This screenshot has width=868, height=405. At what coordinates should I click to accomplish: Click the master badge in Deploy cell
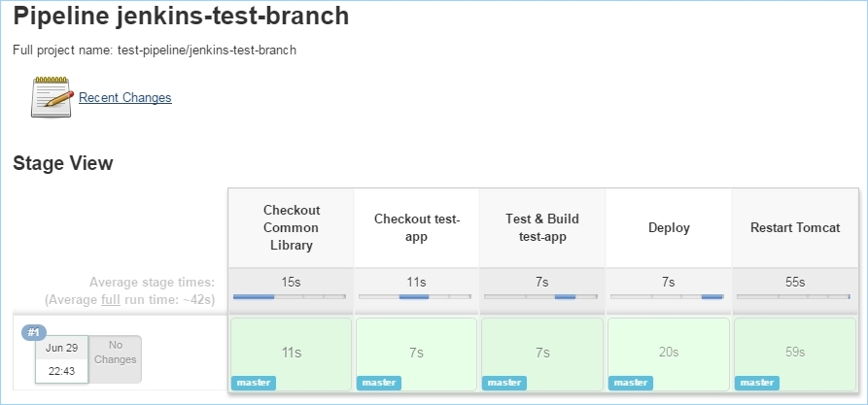[x=631, y=383]
